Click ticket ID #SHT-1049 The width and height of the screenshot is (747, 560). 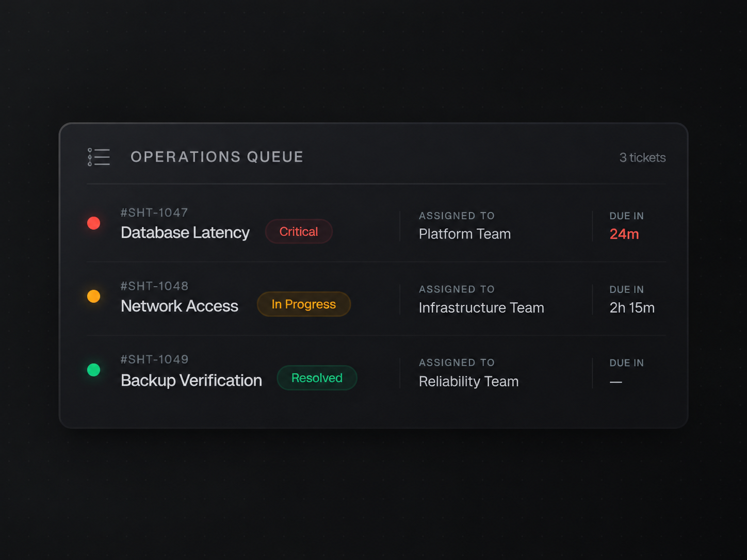[x=155, y=359]
